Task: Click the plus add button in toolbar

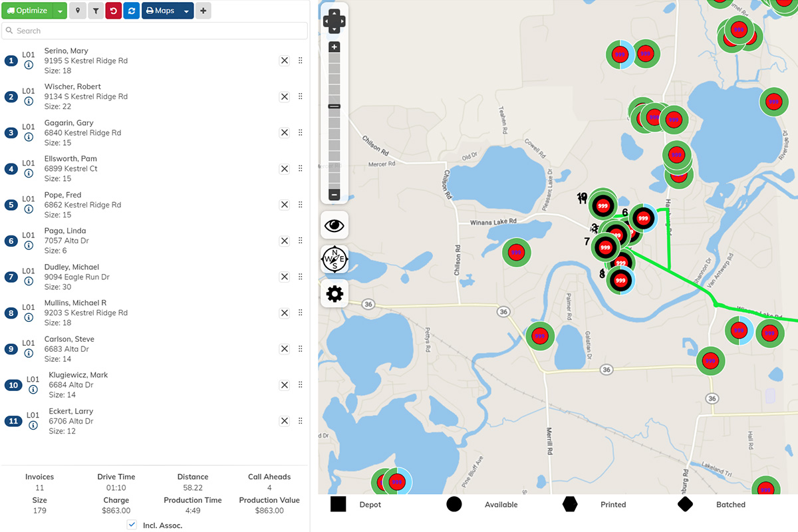Action: pyautogui.click(x=203, y=11)
